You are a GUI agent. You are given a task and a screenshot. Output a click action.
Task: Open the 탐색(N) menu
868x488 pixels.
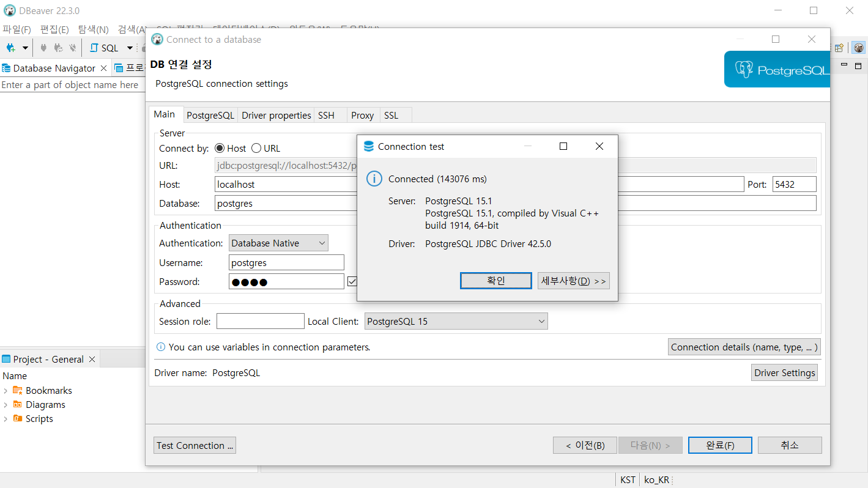pos(93,29)
